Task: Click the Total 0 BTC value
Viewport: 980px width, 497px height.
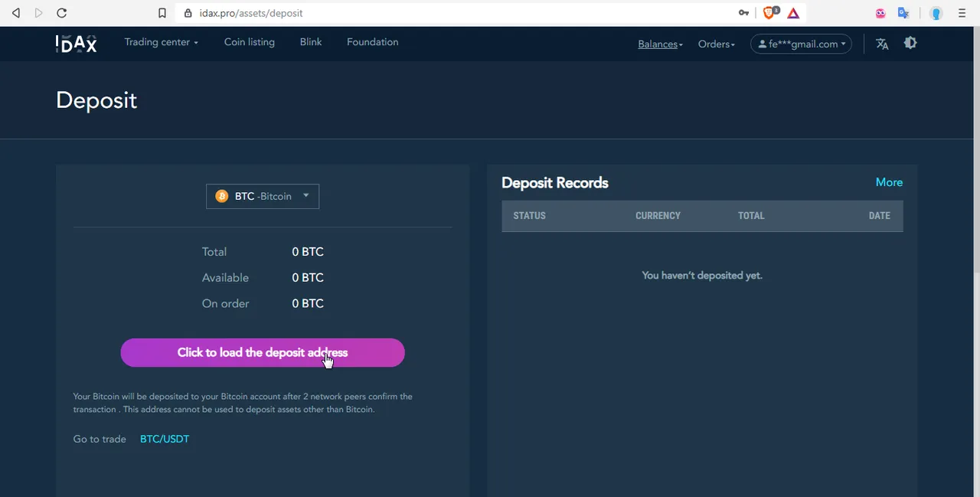Action: click(308, 251)
